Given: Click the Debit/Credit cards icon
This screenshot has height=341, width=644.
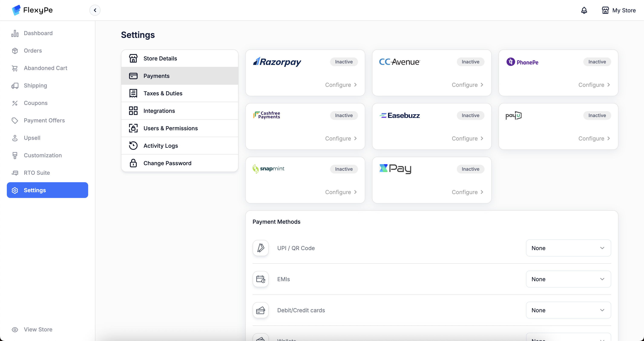Looking at the screenshot, I should point(260,310).
